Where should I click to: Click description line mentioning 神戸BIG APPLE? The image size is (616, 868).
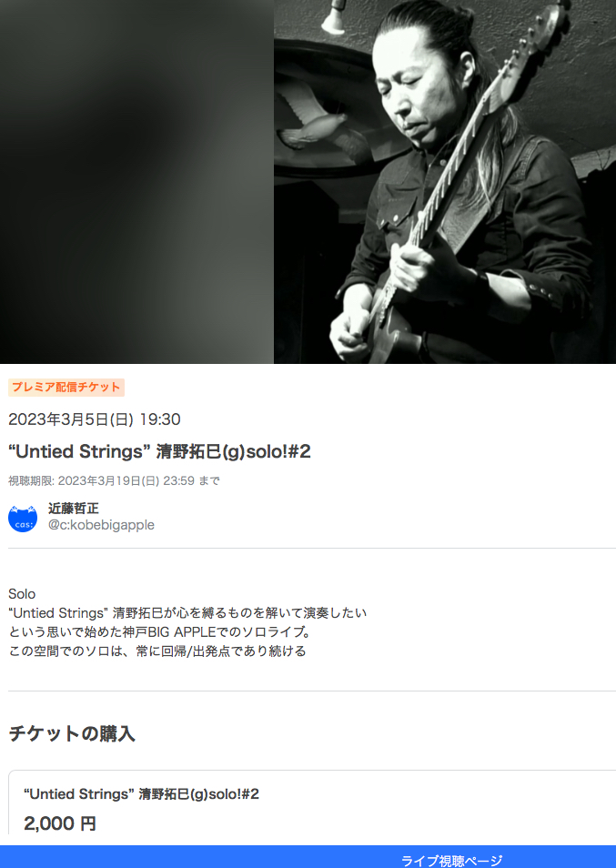[x=160, y=631]
